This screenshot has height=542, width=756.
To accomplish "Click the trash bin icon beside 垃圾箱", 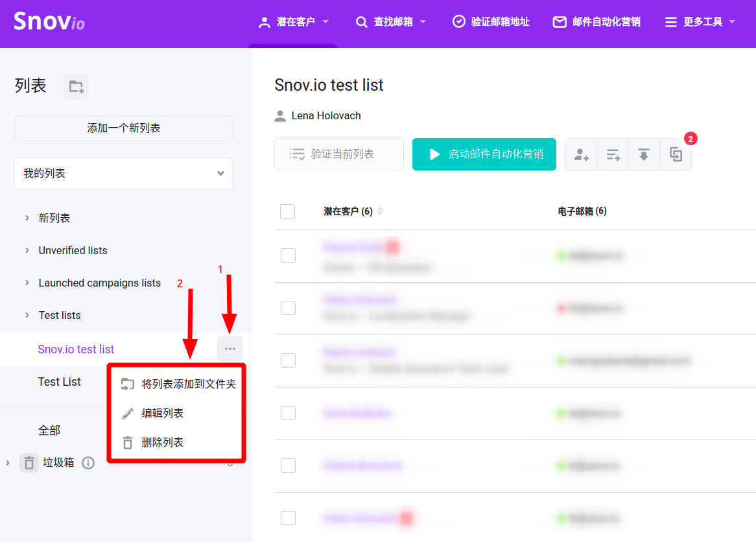I will [x=29, y=463].
